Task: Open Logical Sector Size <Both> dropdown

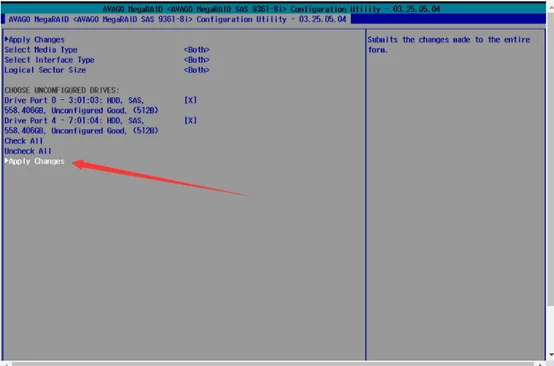Action: (197, 70)
